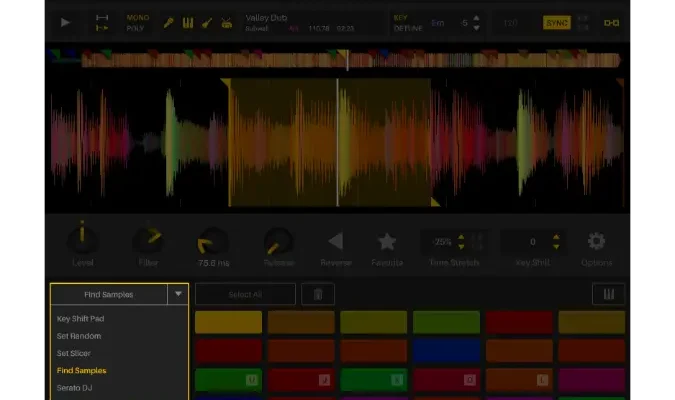This screenshot has height=400, width=675.
Task: Select the microphone instrument filter icon
Action: click(x=169, y=22)
